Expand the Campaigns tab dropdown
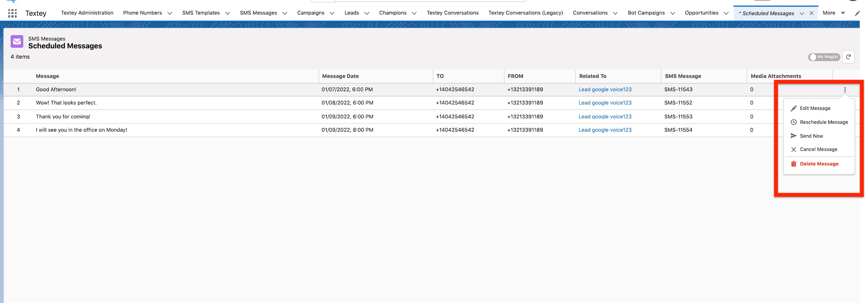 332,13
